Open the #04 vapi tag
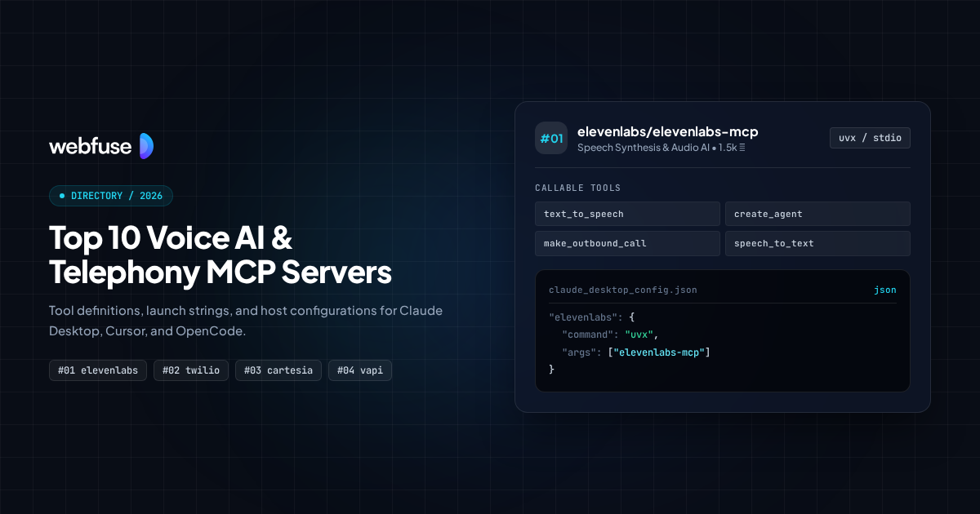 coord(360,370)
